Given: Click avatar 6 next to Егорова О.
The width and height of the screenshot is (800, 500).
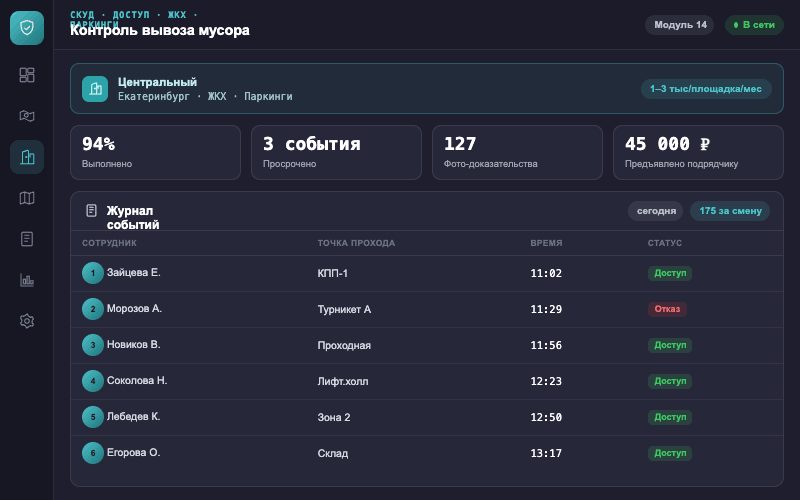Looking at the screenshot, I should (x=93, y=453).
